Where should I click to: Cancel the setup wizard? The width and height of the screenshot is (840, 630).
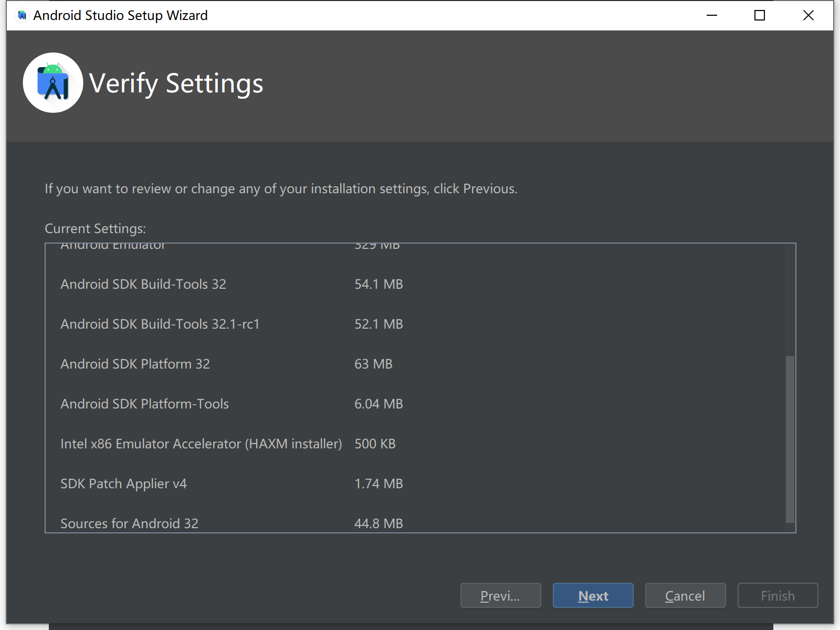pyautogui.click(x=685, y=595)
